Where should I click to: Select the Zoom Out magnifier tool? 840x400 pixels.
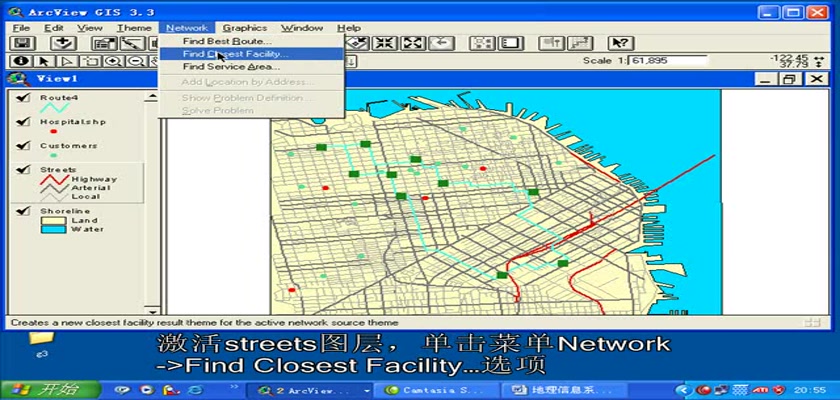(x=135, y=61)
